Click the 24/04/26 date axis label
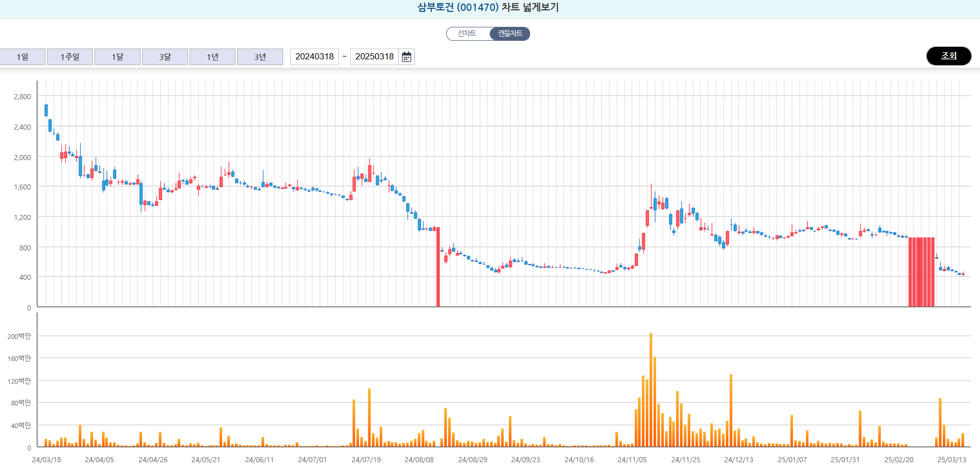Viewport: 980px width, 471px height. tap(153, 460)
